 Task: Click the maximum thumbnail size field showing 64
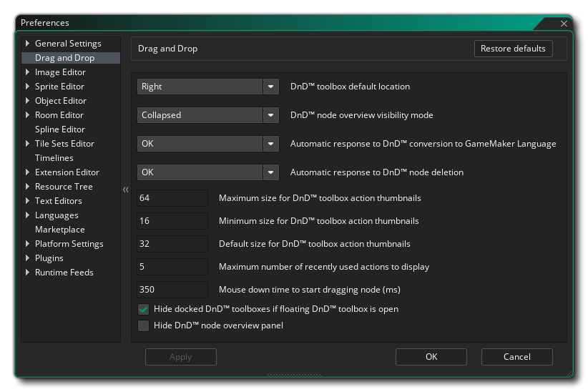click(172, 198)
